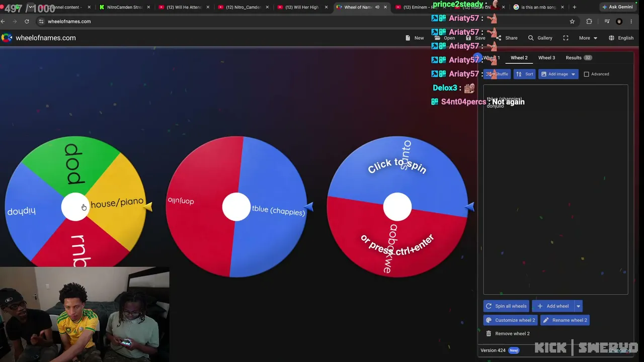Select the Wheel 3 tab
Screen dimensions: 644x362
[546, 58]
